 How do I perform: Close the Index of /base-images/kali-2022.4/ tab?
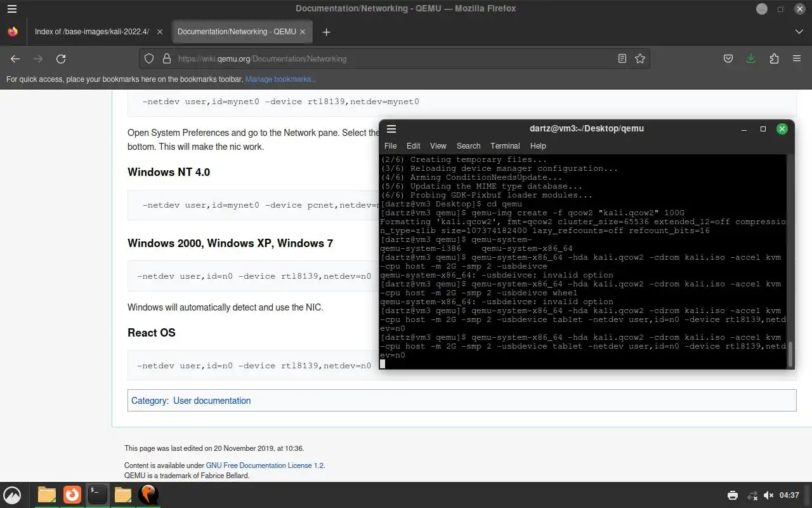pos(160,32)
